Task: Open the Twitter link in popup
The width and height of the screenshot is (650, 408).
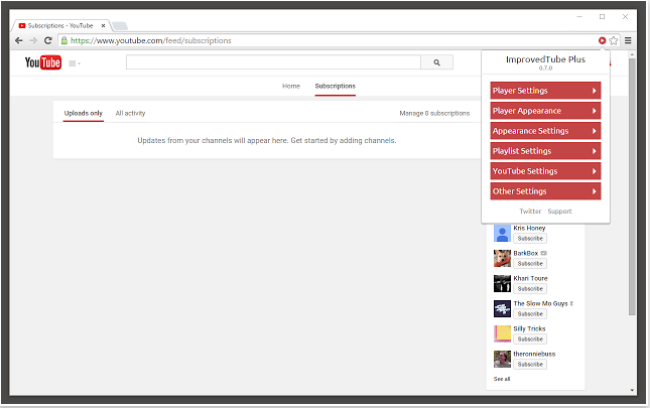Action: coord(530,211)
